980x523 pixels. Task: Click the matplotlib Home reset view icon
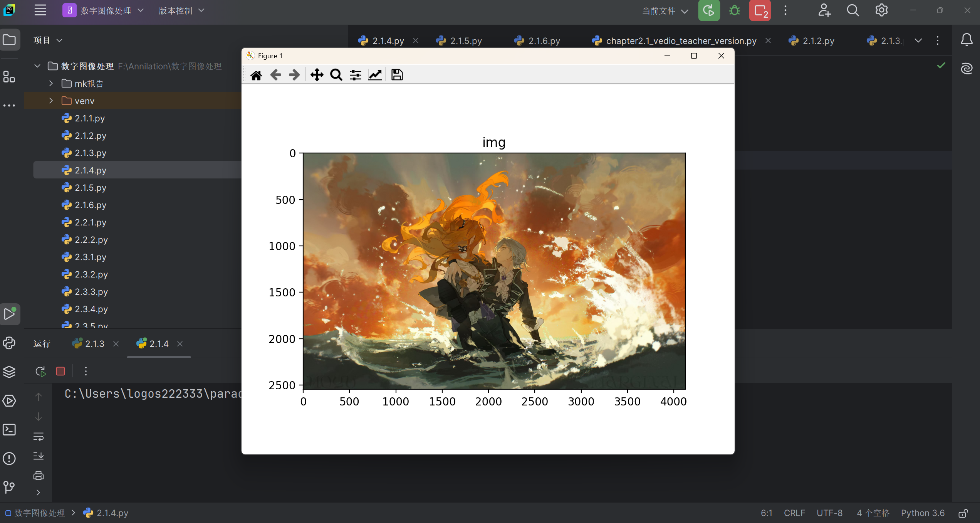256,75
